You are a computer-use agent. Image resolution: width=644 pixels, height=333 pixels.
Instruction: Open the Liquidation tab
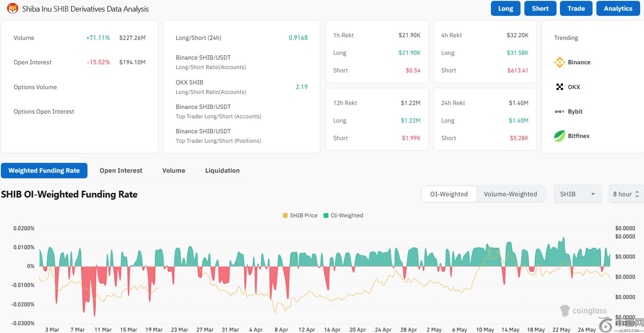coord(222,171)
